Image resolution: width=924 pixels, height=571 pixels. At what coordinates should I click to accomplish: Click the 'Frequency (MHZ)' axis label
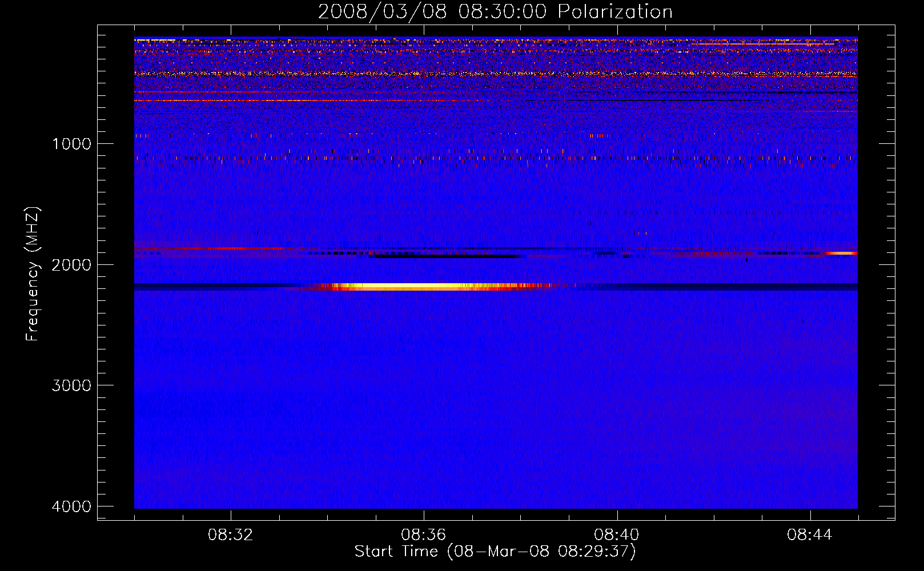(x=33, y=274)
